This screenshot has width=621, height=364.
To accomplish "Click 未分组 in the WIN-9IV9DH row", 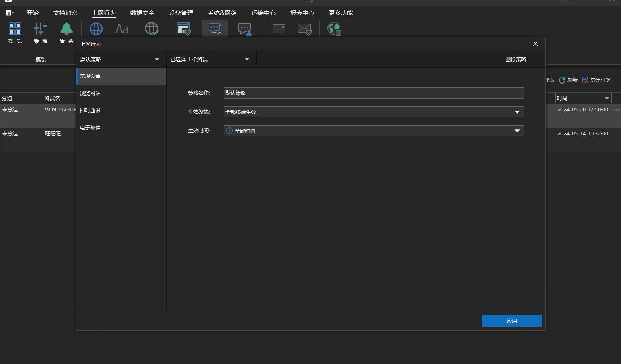I will (x=10, y=110).
